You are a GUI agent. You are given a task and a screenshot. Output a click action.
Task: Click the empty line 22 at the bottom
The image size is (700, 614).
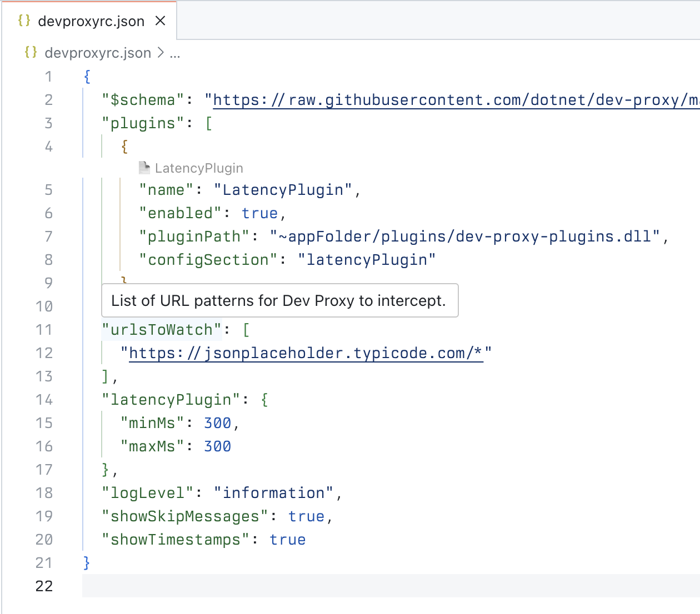pos(167,586)
